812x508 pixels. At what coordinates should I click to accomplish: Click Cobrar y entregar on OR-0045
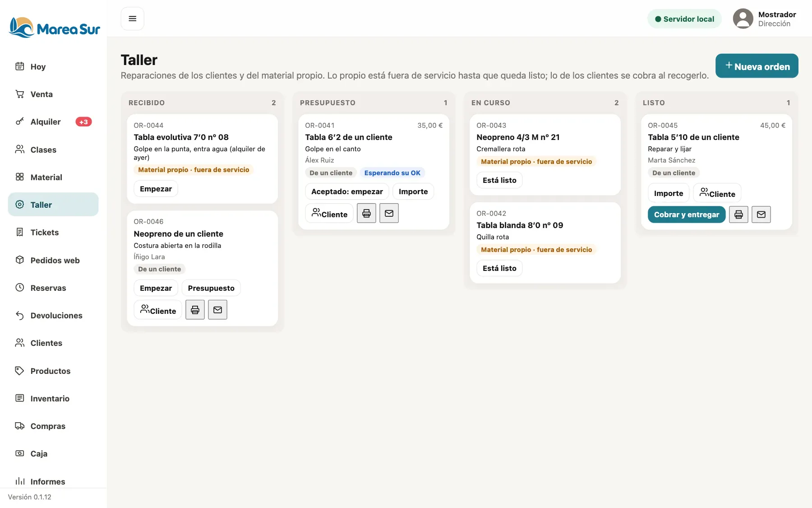(687, 214)
